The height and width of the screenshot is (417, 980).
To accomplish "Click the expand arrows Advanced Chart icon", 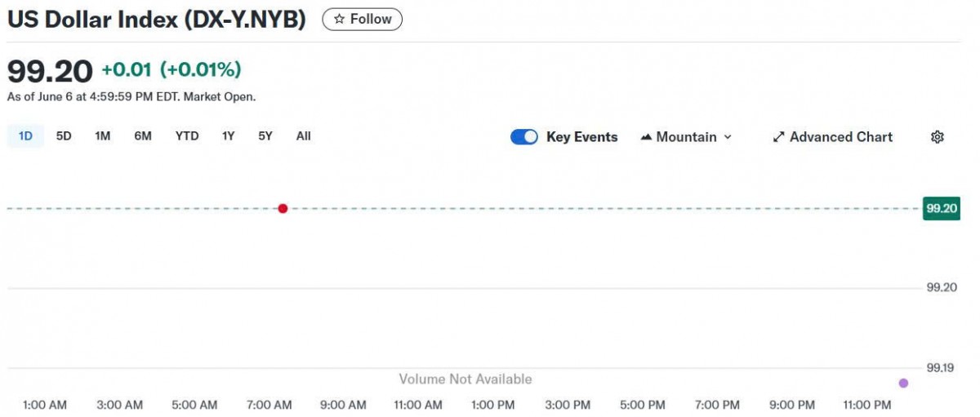I will pos(778,137).
